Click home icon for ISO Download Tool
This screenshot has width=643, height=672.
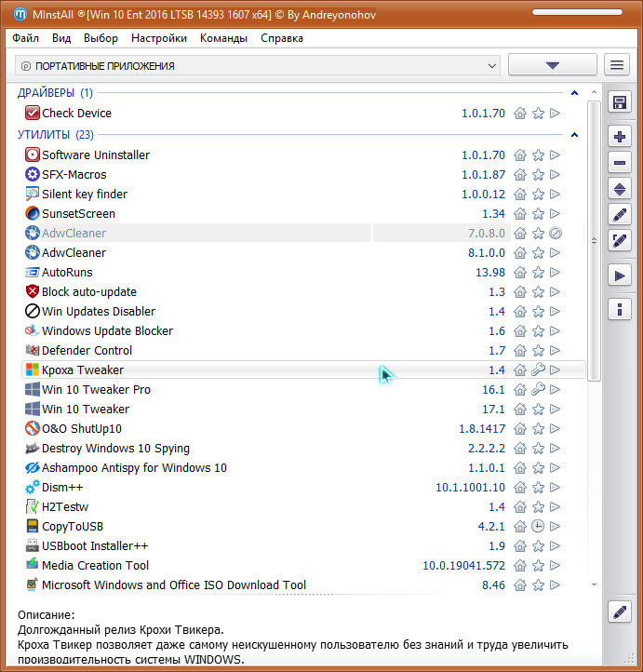pyautogui.click(x=520, y=585)
